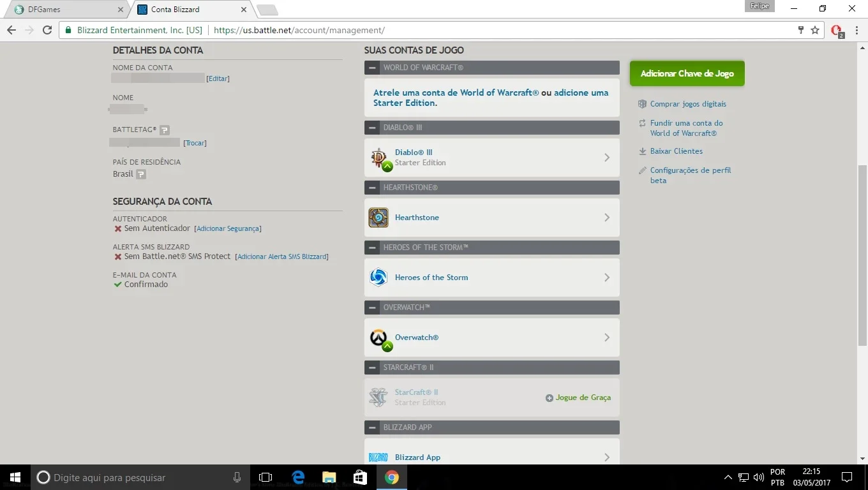
Task: Switch to the DFGames browser tab
Action: (69, 10)
